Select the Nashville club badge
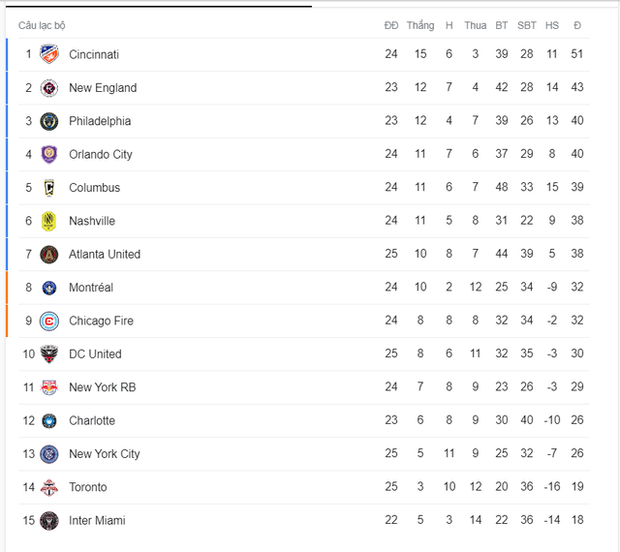Screen dimensions: 620x552 (49, 221)
